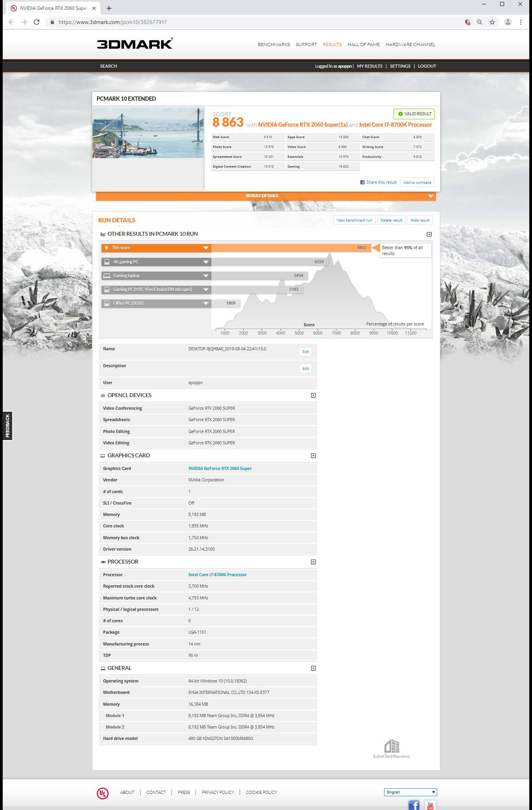Open the Benchmarks menu
Screen dimensions: 532x810
click(x=274, y=44)
